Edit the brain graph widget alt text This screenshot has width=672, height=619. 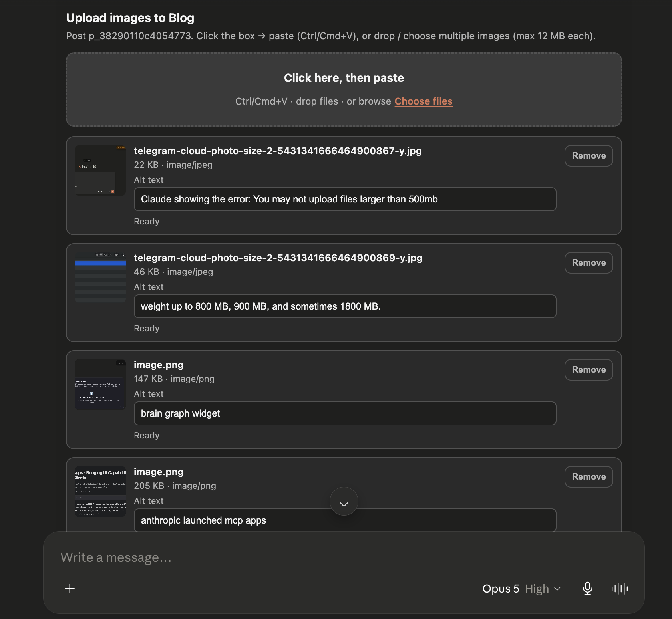click(x=345, y=413)
